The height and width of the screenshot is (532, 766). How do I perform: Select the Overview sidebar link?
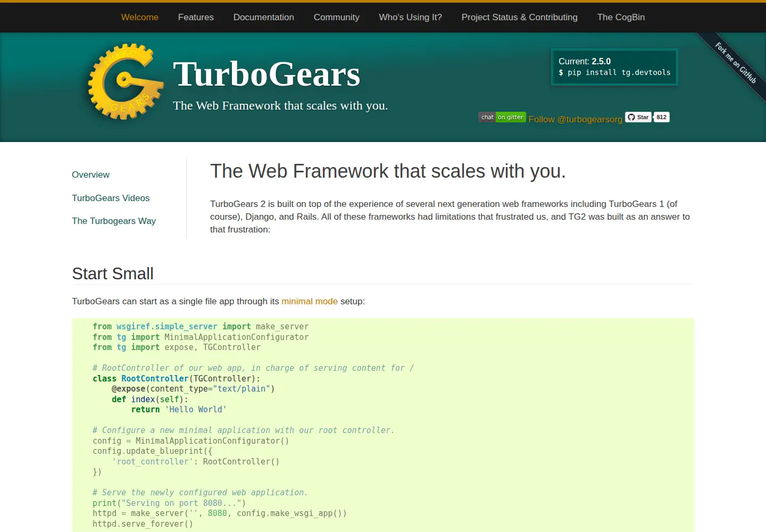tap(91, 174)
